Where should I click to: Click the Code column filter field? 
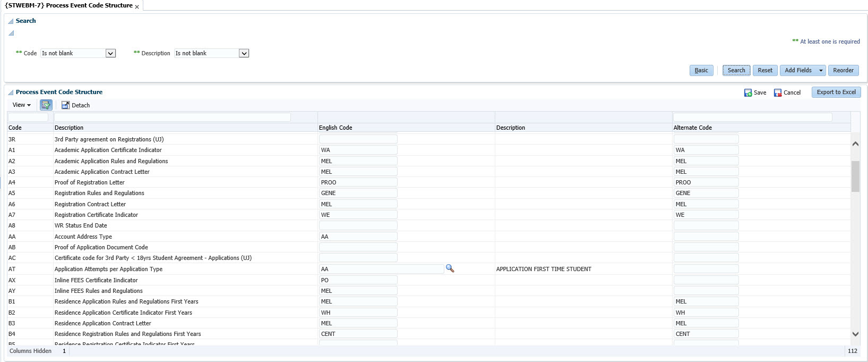pyautogui.click(x=28, y=117)
